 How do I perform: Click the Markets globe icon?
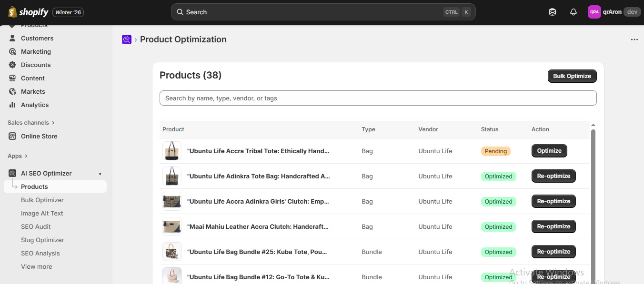[12, 91]
